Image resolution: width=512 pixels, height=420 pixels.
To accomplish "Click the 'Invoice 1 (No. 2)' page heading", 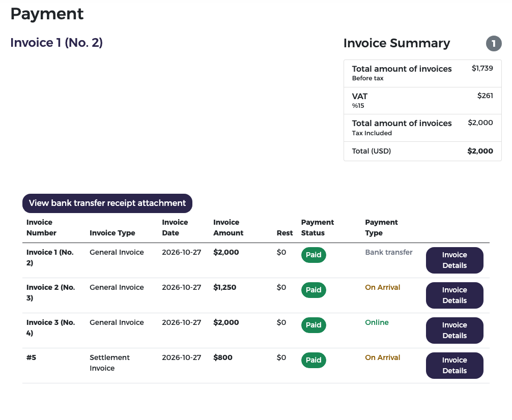I will coord(56,42).
